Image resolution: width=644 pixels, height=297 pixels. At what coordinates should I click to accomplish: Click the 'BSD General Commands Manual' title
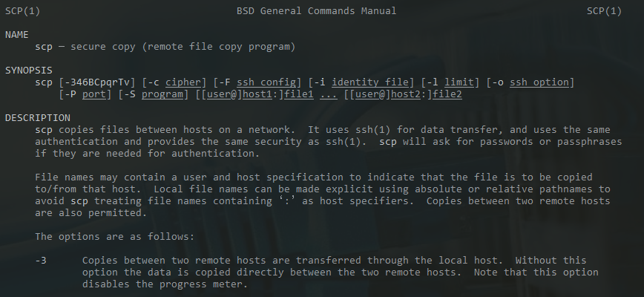[x=316, y=11]
